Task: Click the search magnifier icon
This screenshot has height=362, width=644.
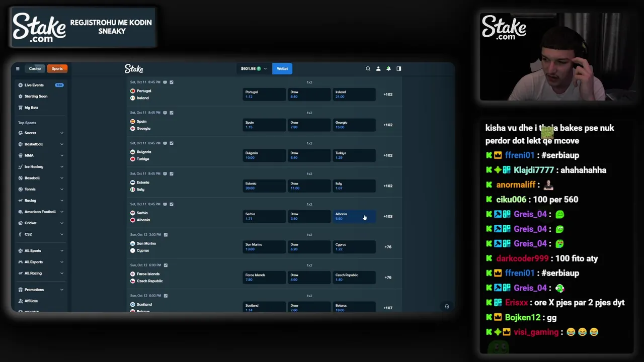Action: point(368,68)
